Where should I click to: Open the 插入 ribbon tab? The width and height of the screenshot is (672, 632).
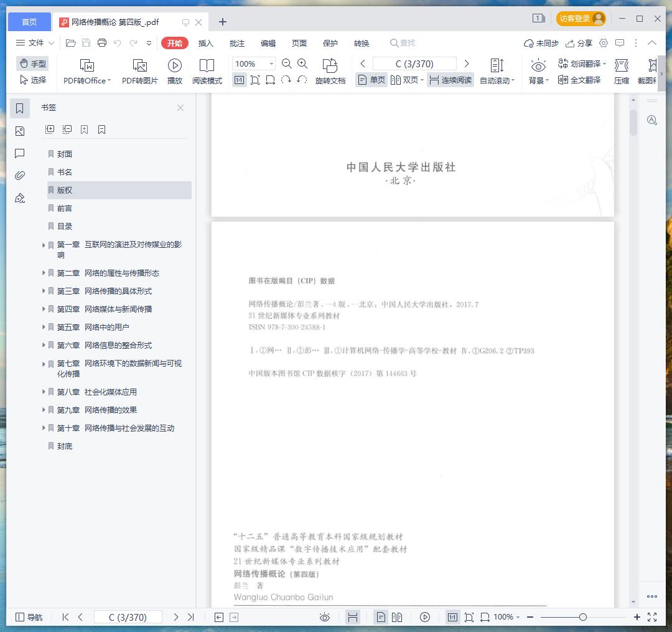[206, 43]
